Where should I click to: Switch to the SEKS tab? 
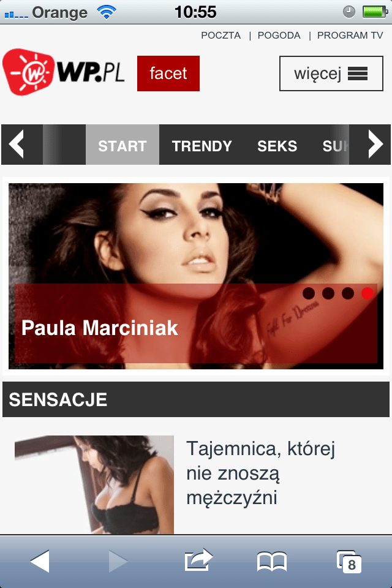[x=277, y=146]
